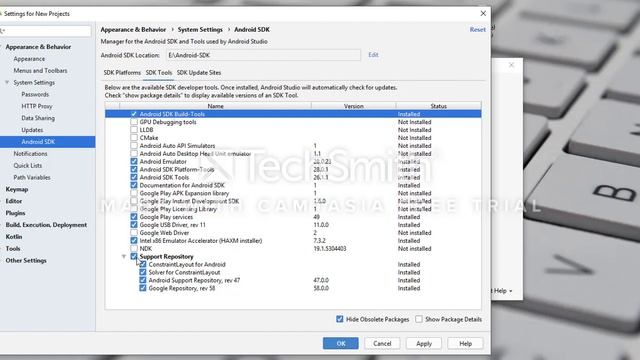Tick the CMake checkbox
Image resolution: width=640 pixels, height=360 pixels.
tap(134, 138)
